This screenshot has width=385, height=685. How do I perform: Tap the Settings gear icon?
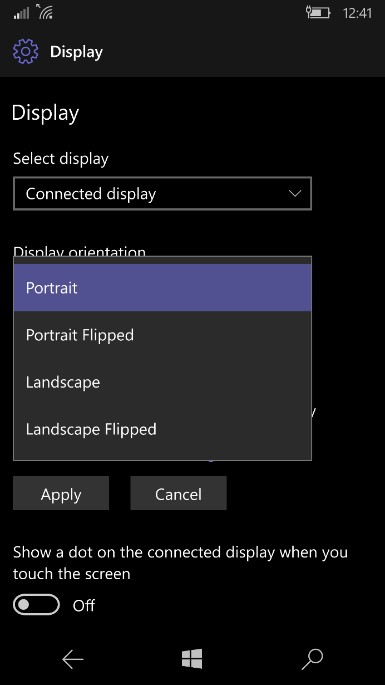click(25, 52)
